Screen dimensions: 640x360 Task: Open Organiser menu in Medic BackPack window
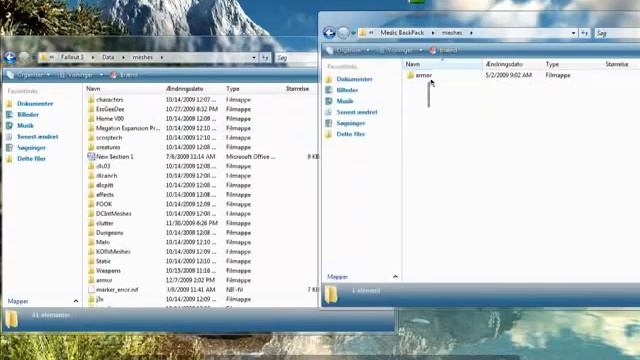click(349, 50)
